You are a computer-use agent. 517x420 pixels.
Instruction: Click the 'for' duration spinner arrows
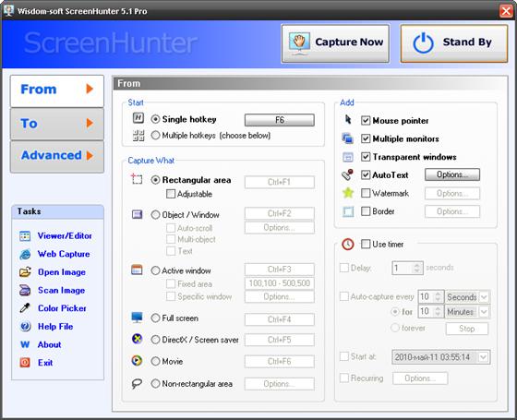tap(438, 312)
